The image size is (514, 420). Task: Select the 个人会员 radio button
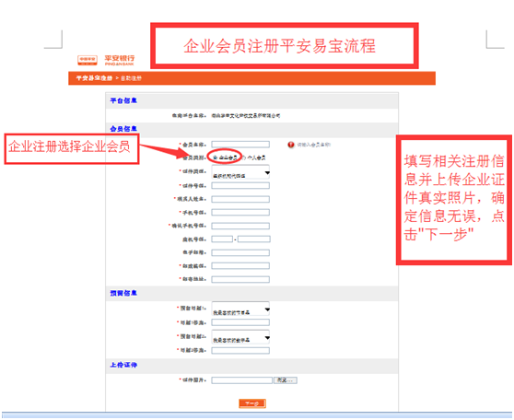click(x=244, y=157)
